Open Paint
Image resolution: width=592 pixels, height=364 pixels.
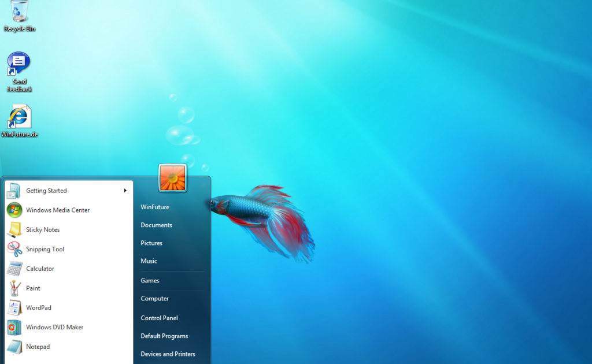coord(33,288)
